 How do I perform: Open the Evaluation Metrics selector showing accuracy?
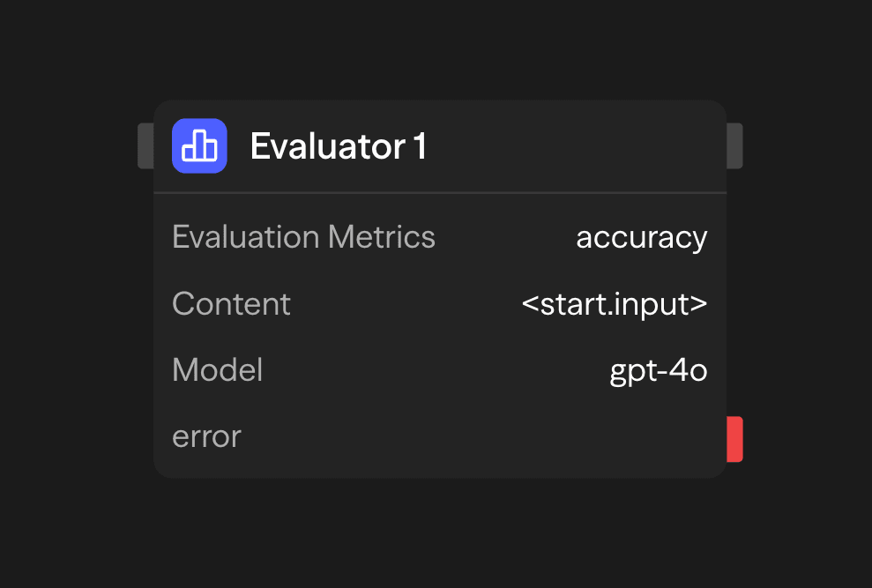click(x=641, y=237)
